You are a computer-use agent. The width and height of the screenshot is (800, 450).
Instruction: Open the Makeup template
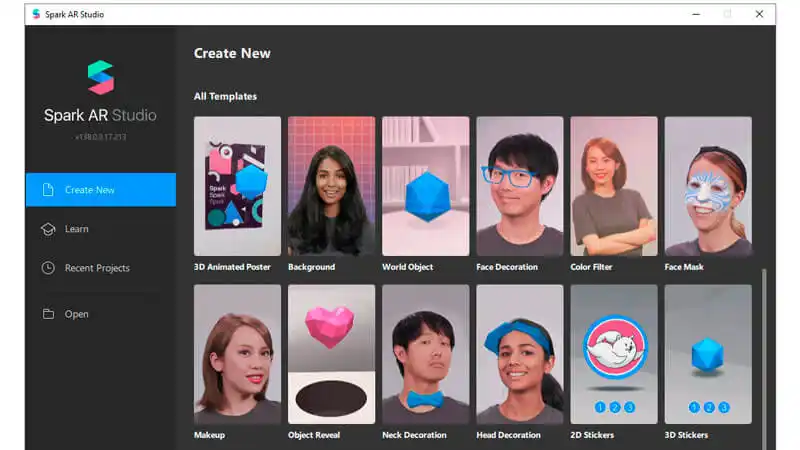237,354
